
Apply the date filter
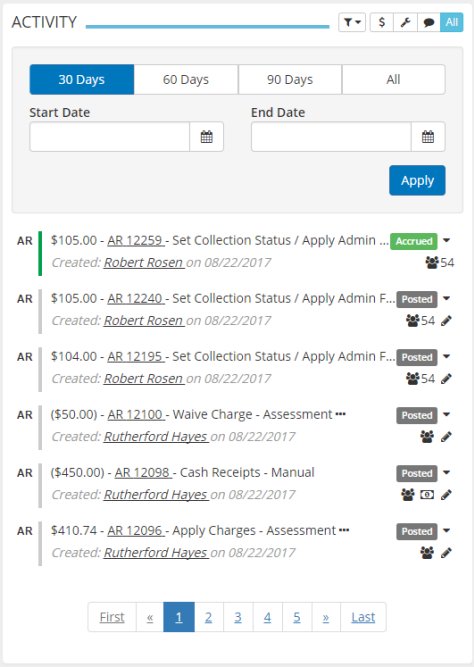point(417,180)
